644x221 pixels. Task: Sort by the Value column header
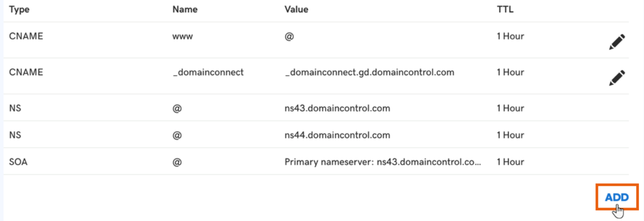point(296,9)
